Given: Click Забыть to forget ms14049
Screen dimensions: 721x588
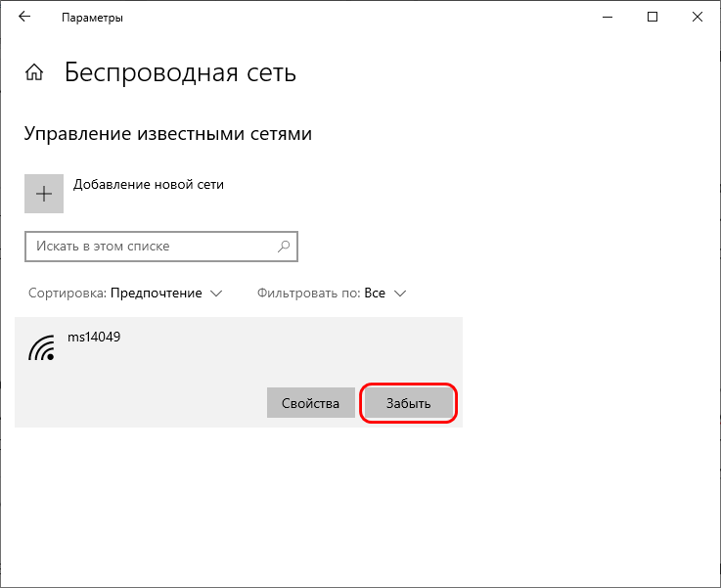Looking at the screenshot, I should (409, 403).
